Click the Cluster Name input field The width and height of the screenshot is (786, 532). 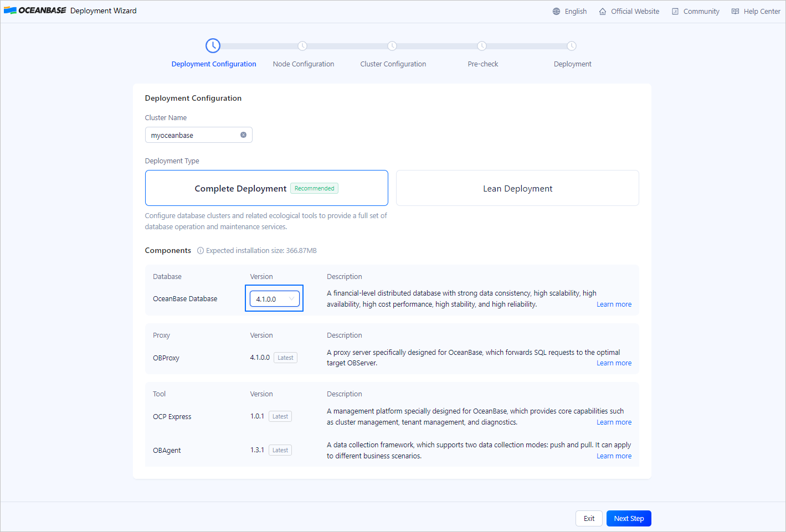pyautogui.click(x=198, y=135)
